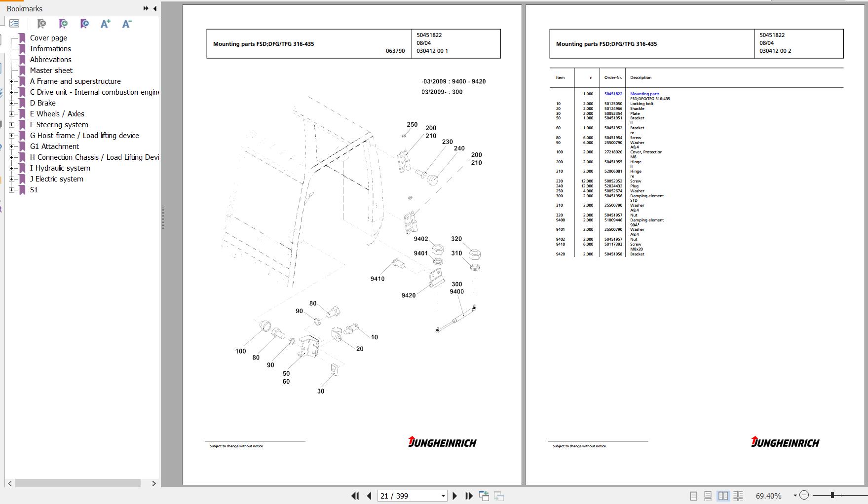The width and height of the screenshot is (868, 504).
Task: Go to the next page
Action: [x=455, y=496]
